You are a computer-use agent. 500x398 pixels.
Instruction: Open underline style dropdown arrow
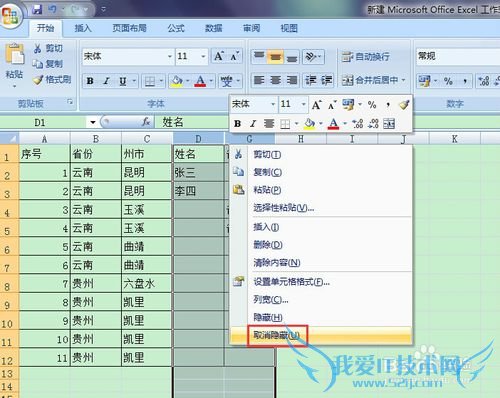click(x=134, y=81)
